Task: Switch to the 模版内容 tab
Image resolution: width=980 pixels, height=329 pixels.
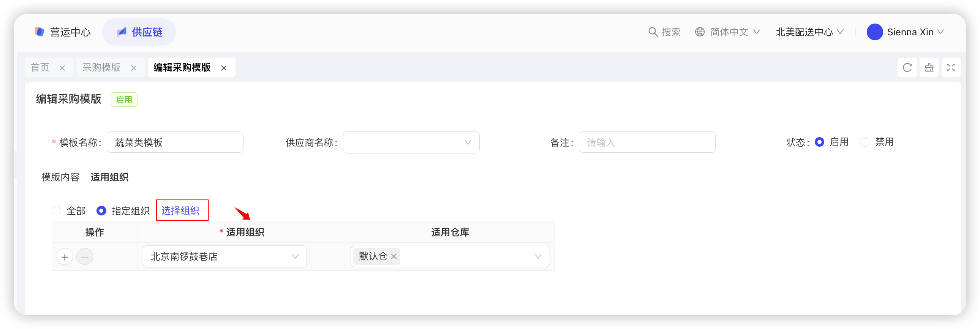Action: coord(60,177)
